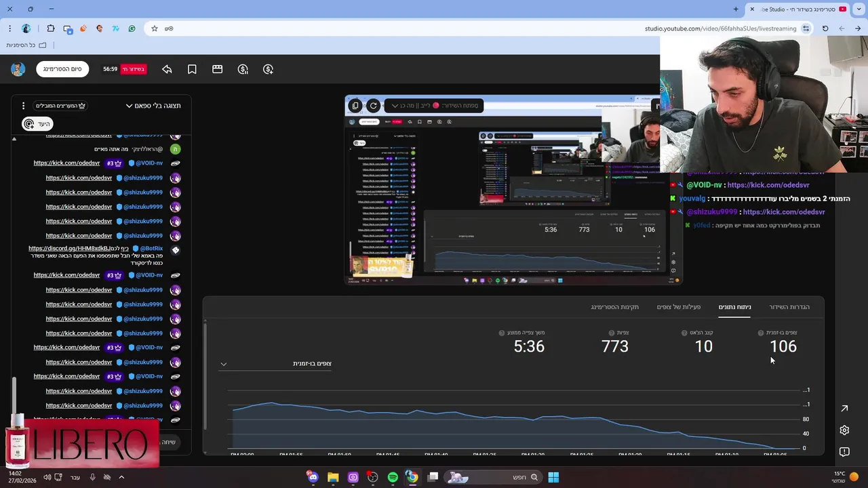Open Chrome extensions puzzle icon
The width and height of the screenshot is (868, 488).
coord(51,28)
